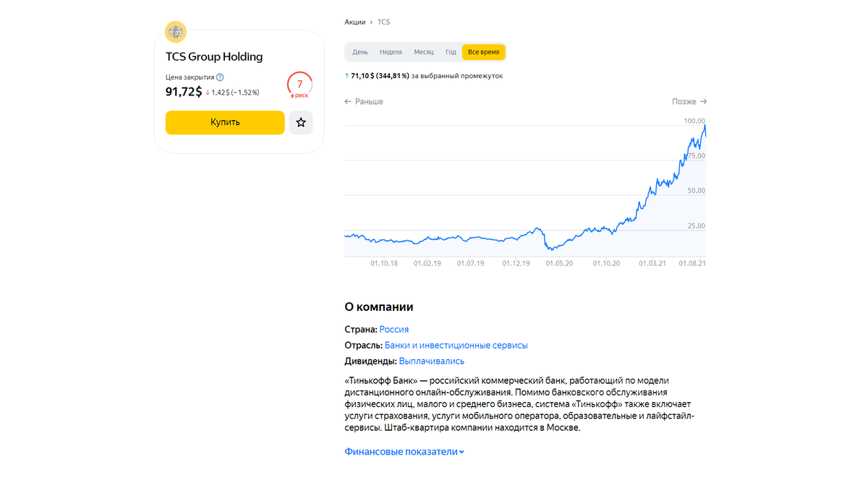Expand Финансовые показатели section

[404, 452]
